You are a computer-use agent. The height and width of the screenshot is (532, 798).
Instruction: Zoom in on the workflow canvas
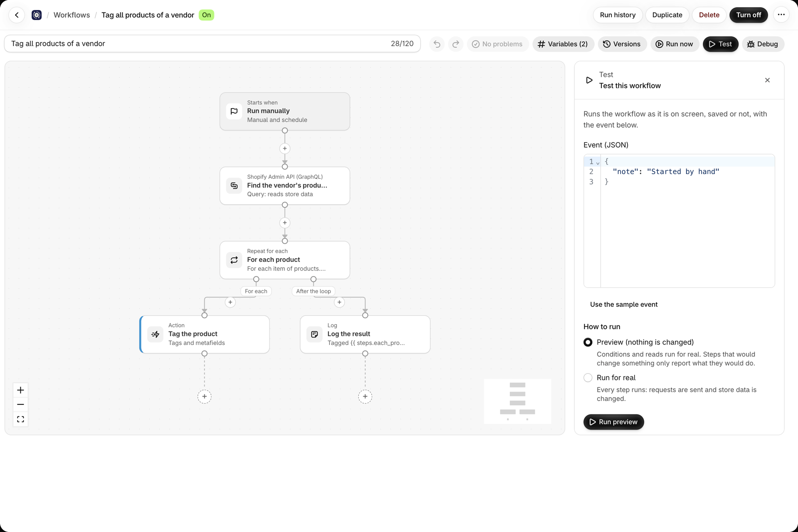(20, 390)
